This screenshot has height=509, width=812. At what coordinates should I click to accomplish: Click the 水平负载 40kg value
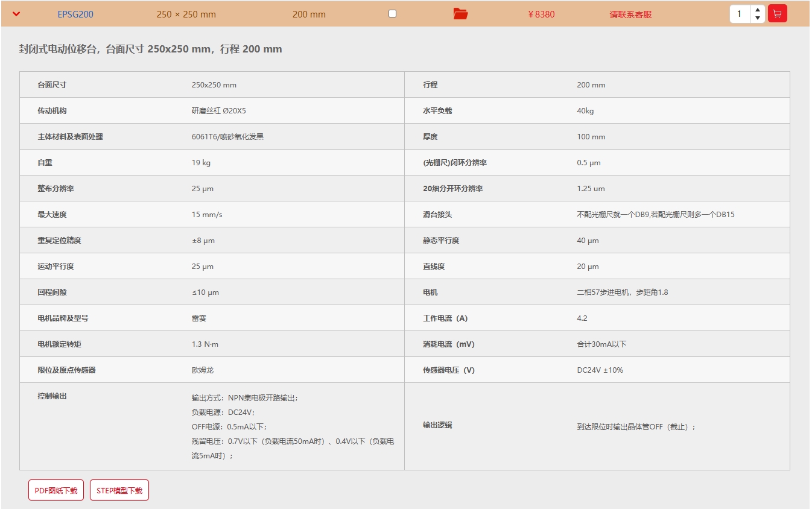[585, 111]
